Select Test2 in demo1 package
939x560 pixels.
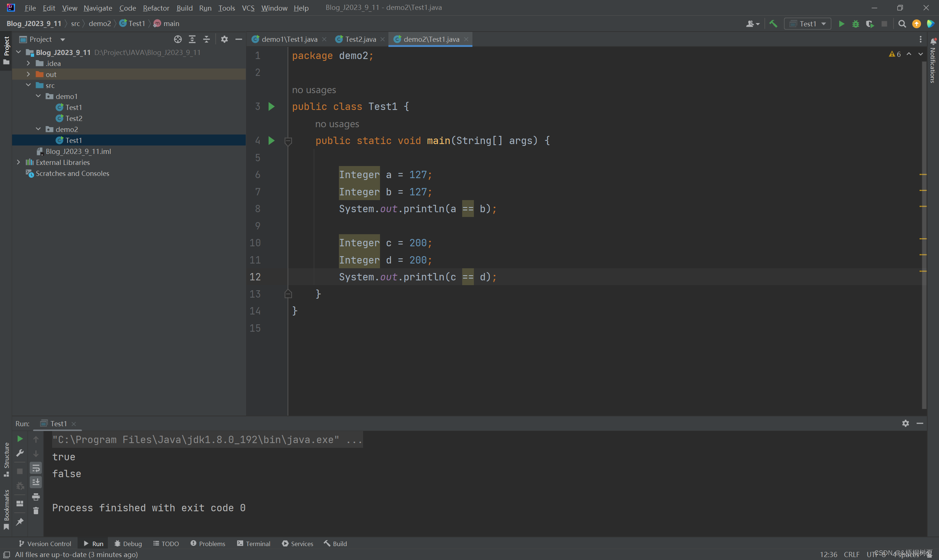(x=74, y=118)
